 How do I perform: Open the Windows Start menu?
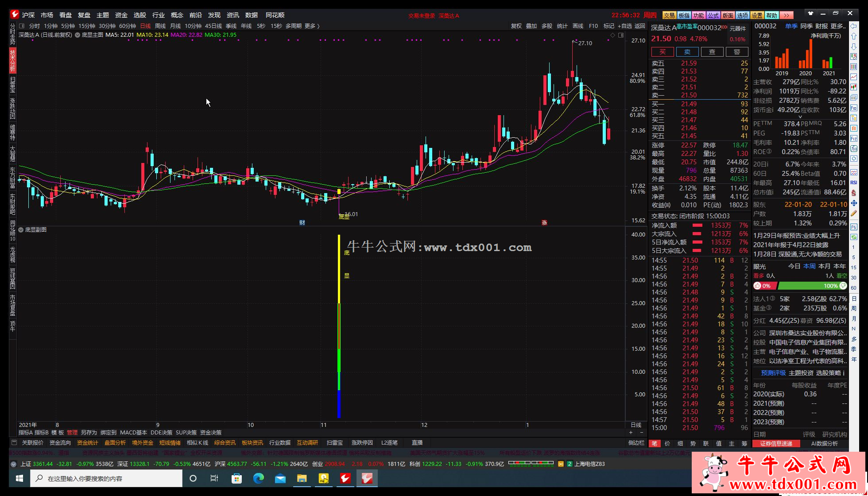coord(19,478)
